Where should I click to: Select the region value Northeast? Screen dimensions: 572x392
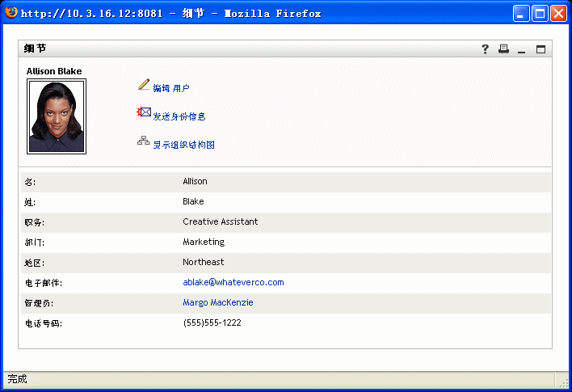(204, 262)
